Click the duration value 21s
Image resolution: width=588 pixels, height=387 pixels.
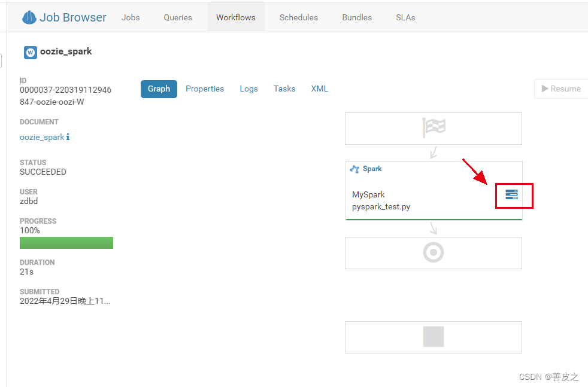point(26,272)
